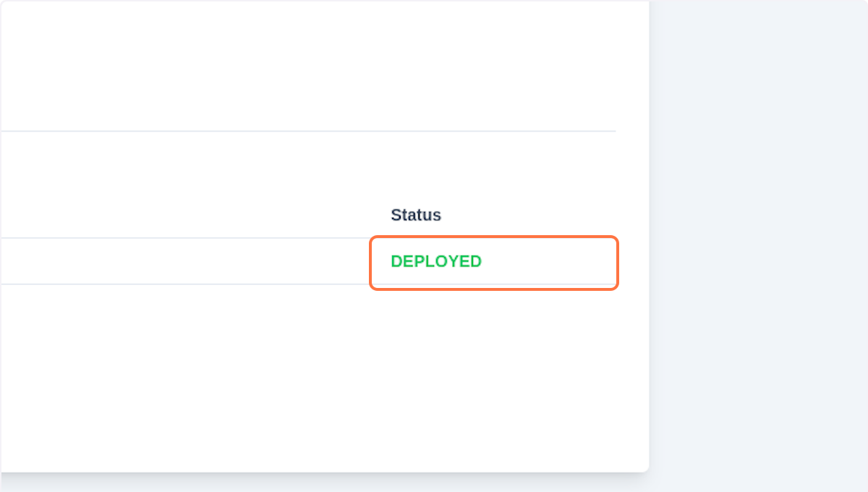868x492 pixels.
Task: Click the DEPLOYED entry to view details
Action: pyautogui.click(x=435, y=261)
